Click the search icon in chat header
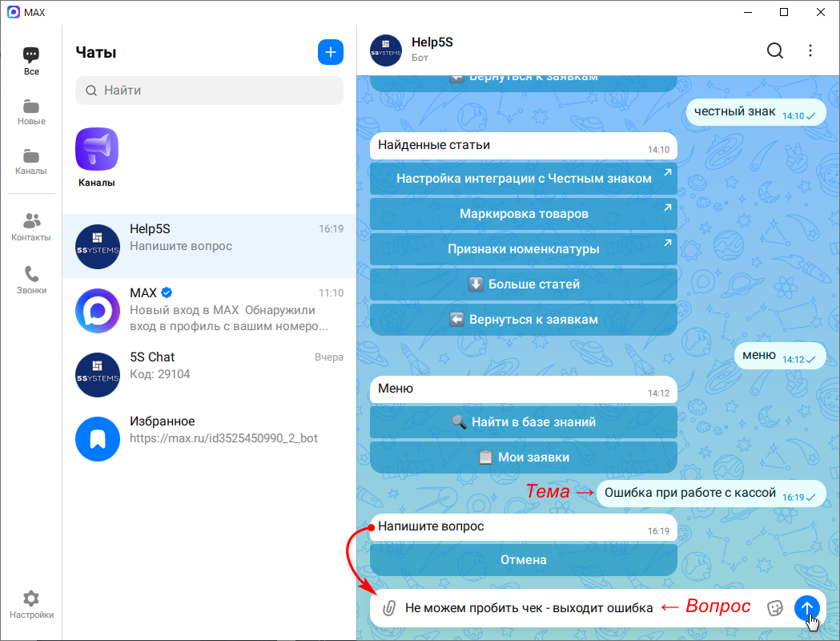This screenshot has width=840, height=641. (x=774, y=50)
